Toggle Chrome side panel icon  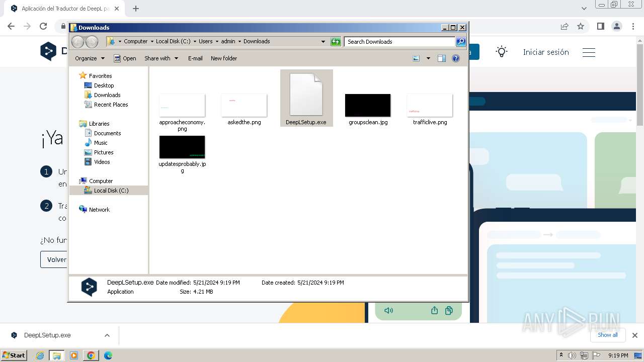(600, 26)
